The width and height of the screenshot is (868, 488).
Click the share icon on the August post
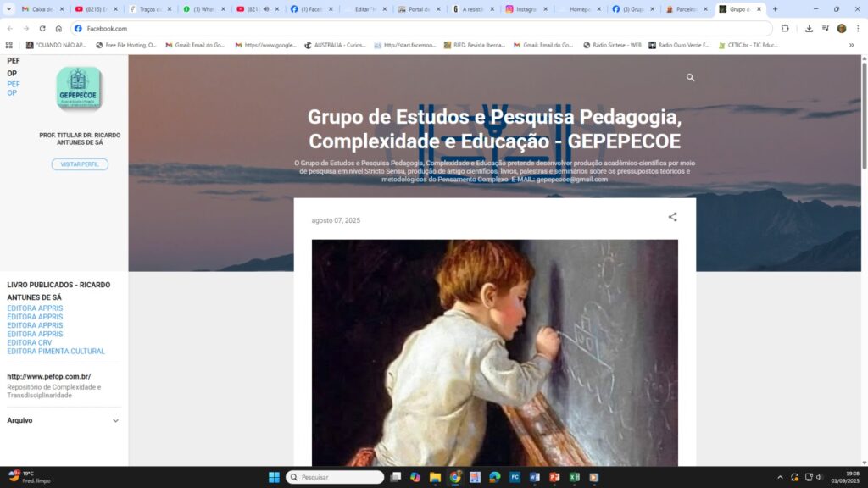[x=672, y=218]
